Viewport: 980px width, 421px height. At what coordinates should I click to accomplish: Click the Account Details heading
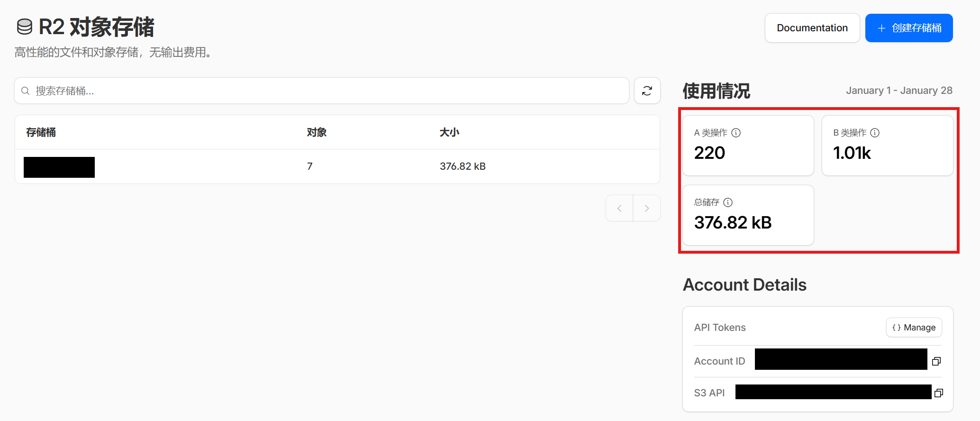744,285
